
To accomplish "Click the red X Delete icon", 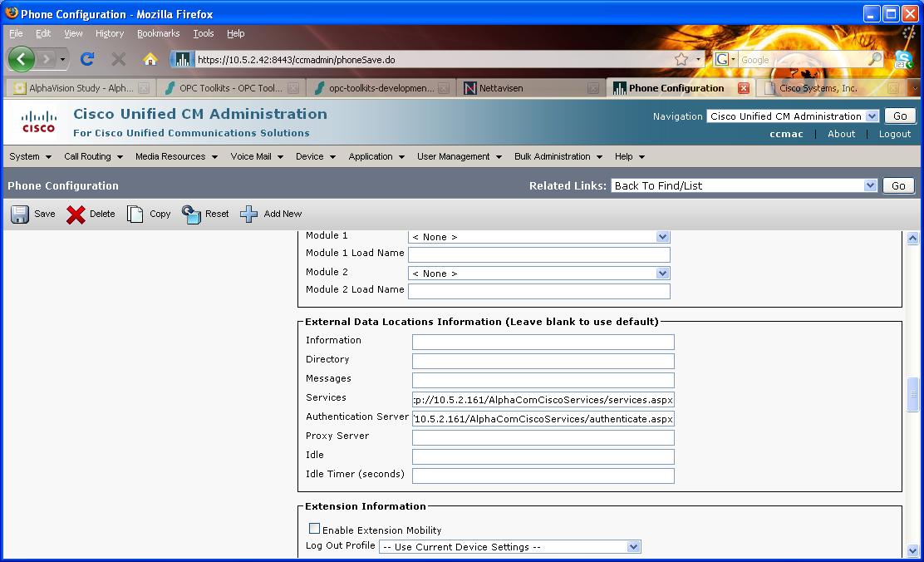I will coord(76,214).
